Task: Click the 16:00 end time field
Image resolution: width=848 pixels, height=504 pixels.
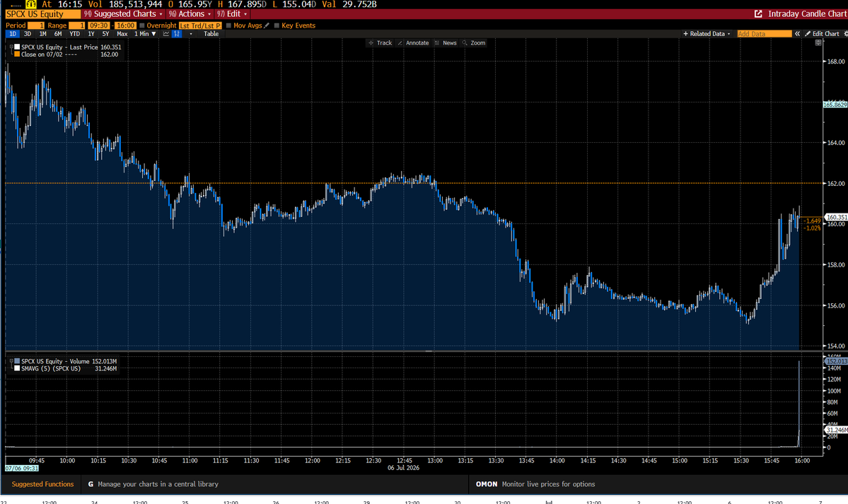Action: (125, 25)
